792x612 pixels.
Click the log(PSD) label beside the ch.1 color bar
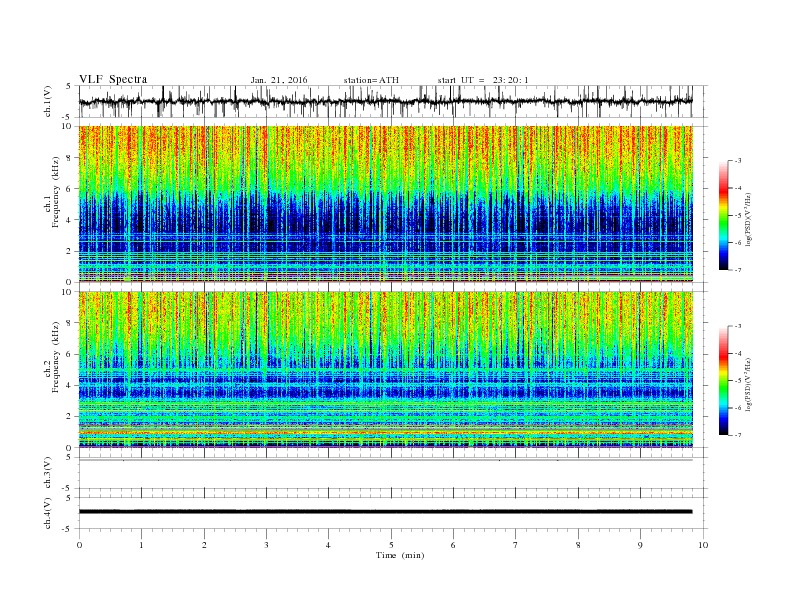point(748,220)
